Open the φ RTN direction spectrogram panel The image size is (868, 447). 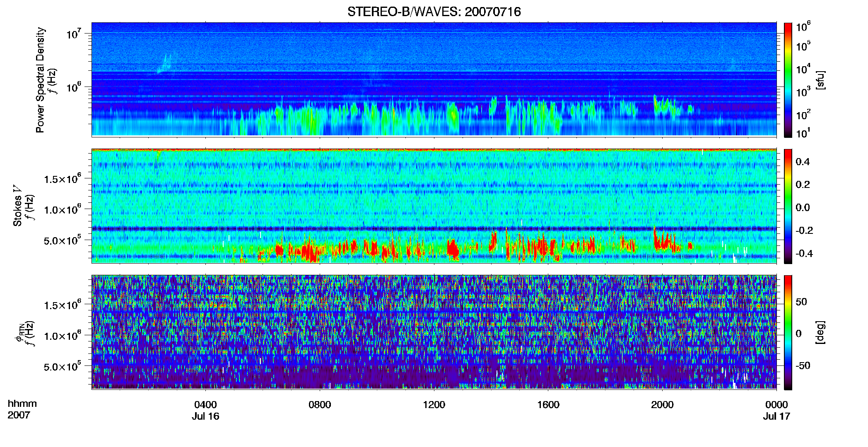(x=434, y=332)
